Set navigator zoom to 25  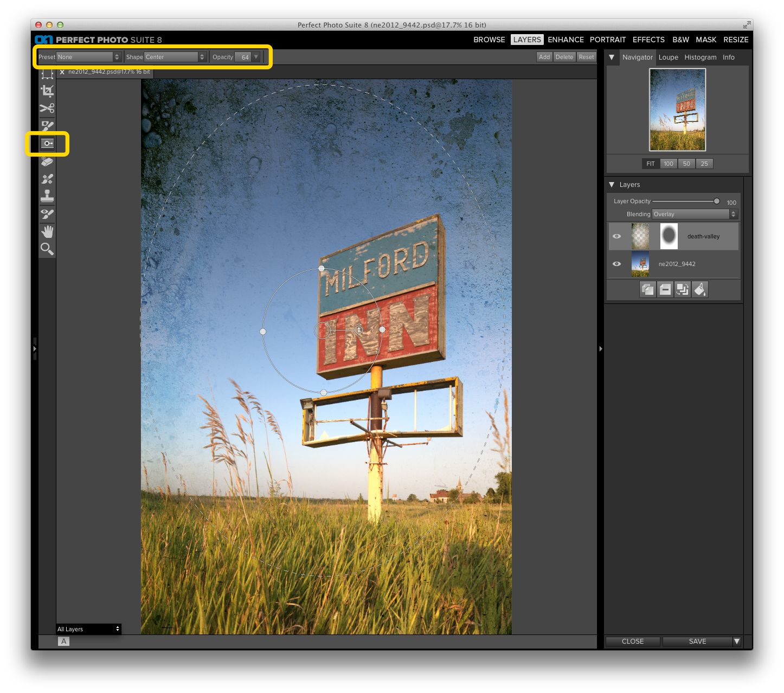tap(704, 164)
